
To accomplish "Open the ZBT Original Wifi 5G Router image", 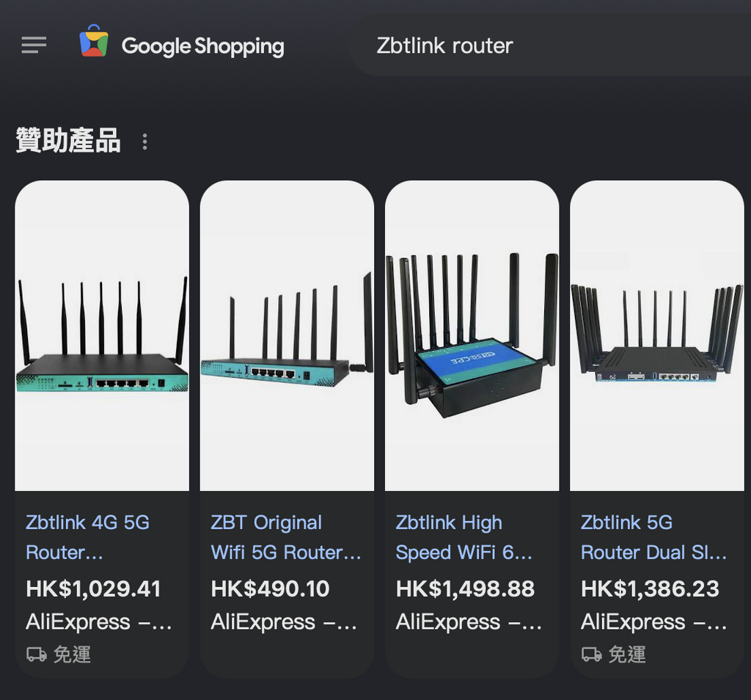I will tap(287, 335).
